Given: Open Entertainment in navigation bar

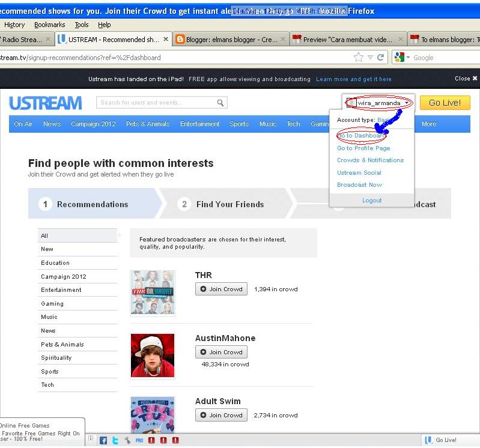Looking at the screenshot, I should (x=199, y=124).
